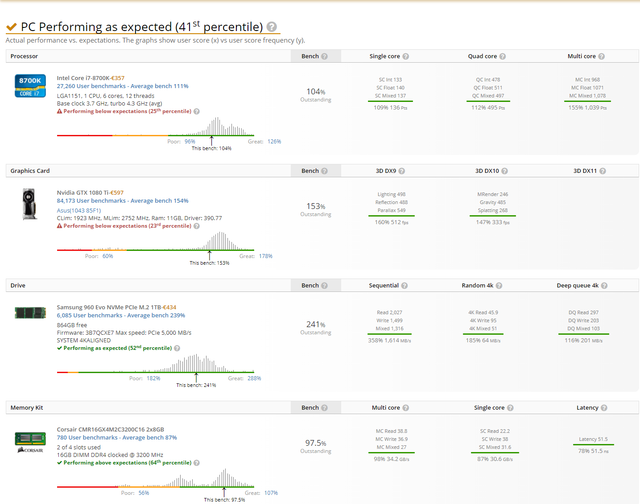Open 27,260 User benchmarks link for i7-8700K
640x504 pixels.
[122, 86]
